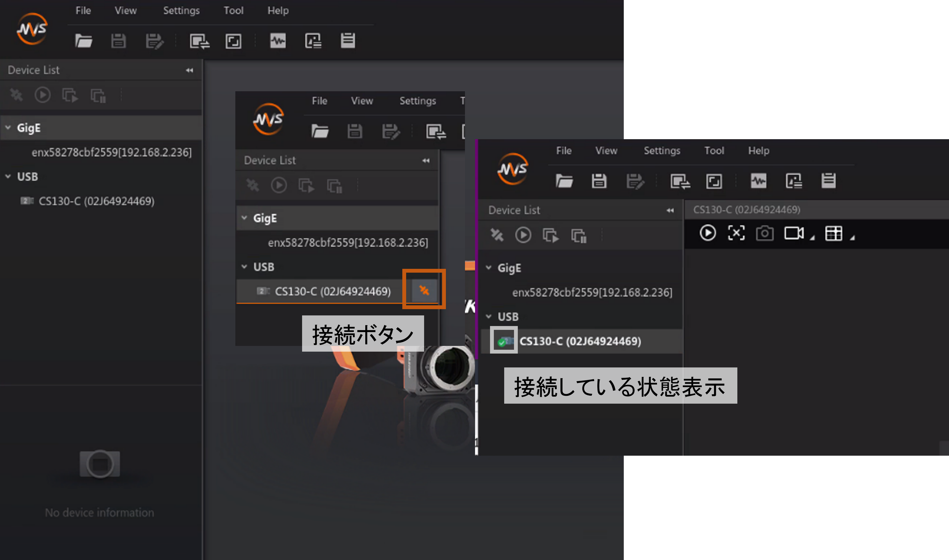949x560 pixels.
Task: Select enx58278cbf2559 network interface in left list
Action: click(111, 153)
